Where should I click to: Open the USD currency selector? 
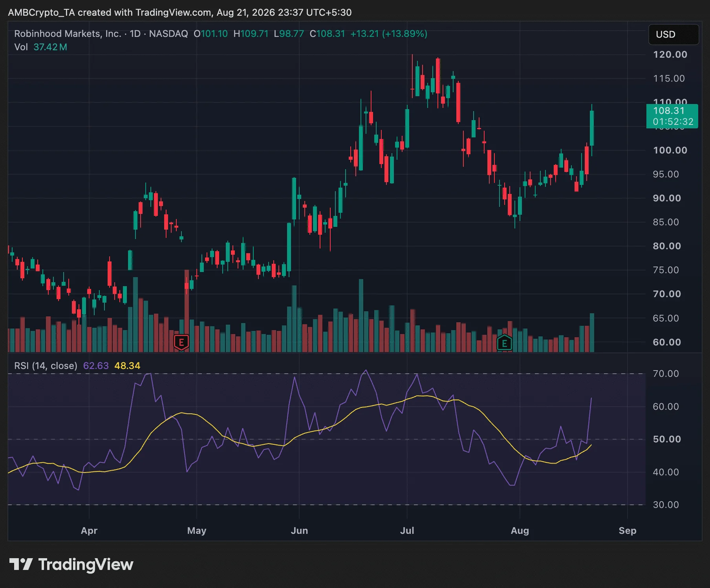(x=673, y=35)
